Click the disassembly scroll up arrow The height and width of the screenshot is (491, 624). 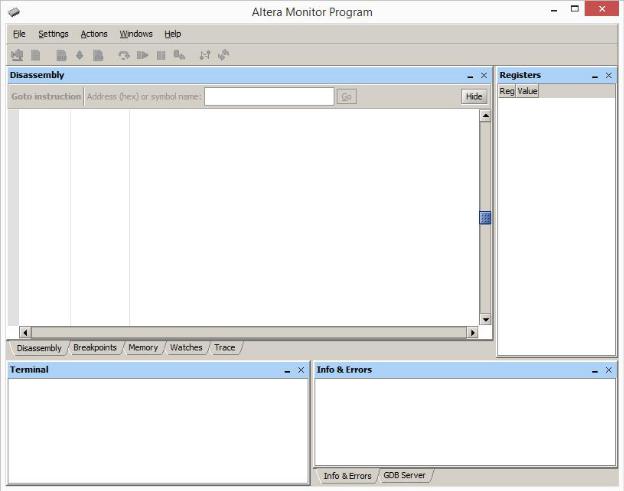click(x=485, y=116)
